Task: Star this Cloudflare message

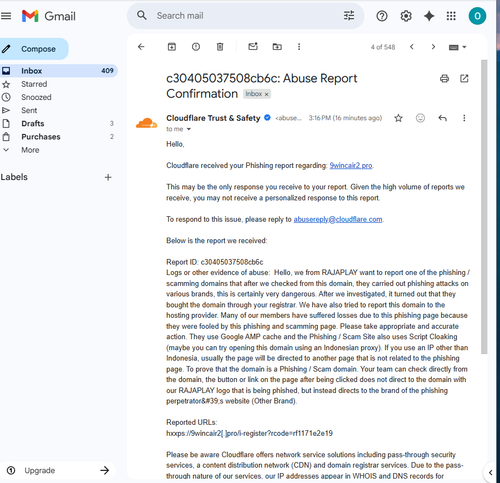Action: 398,118
